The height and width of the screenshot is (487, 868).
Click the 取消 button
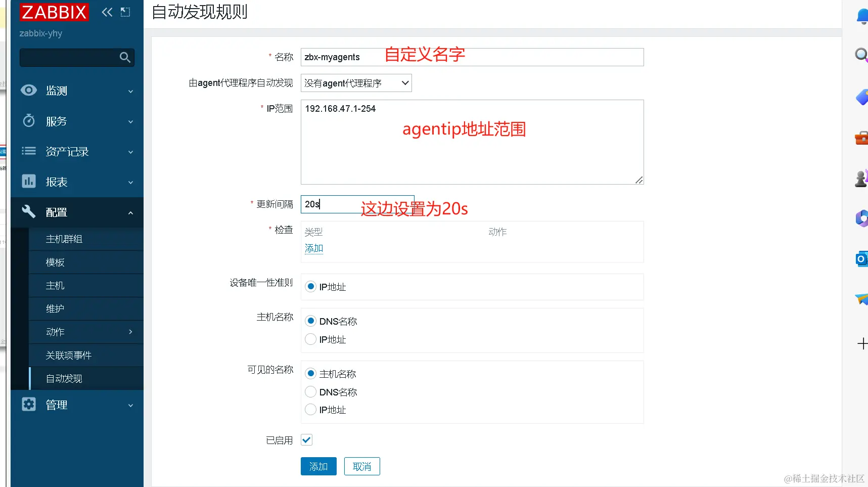[362, 466]
